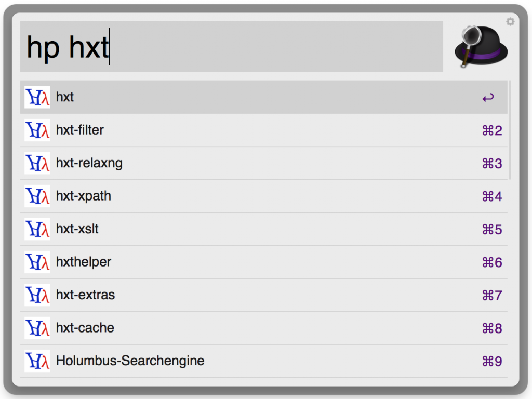Click the Haskell icon beside hxt-relaxng
Image resolution: width=532 pixels, height=399 pixels.
(37, 163)
